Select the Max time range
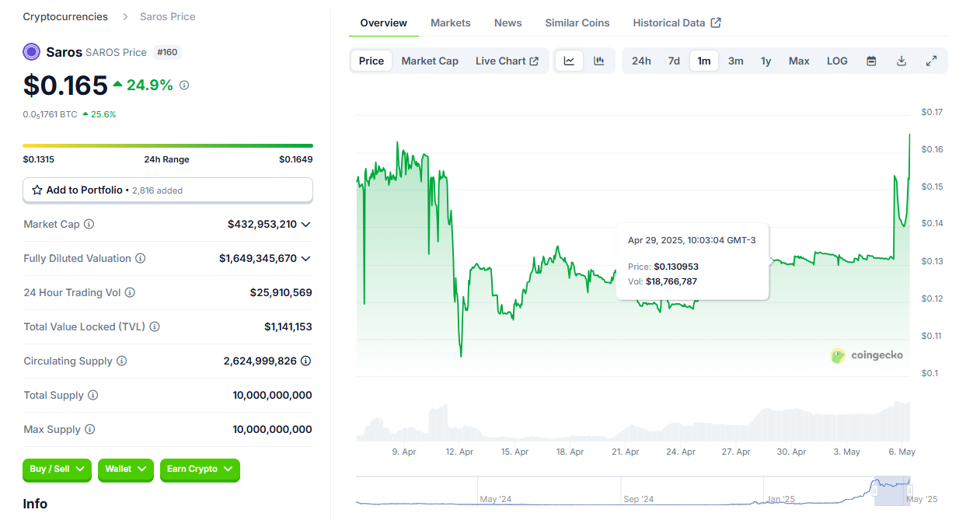 coord(799,61)
